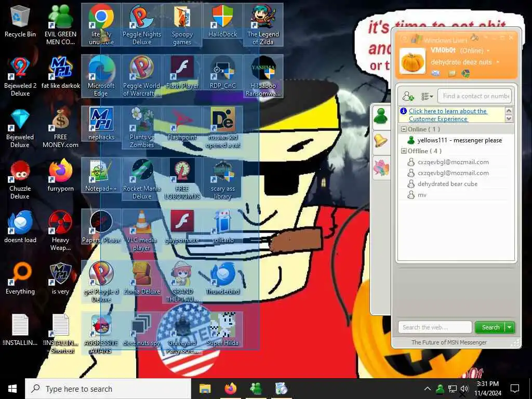Open the Action Center notifications icon
Screen dimensions: 532x399
click(x=515, y=389)
